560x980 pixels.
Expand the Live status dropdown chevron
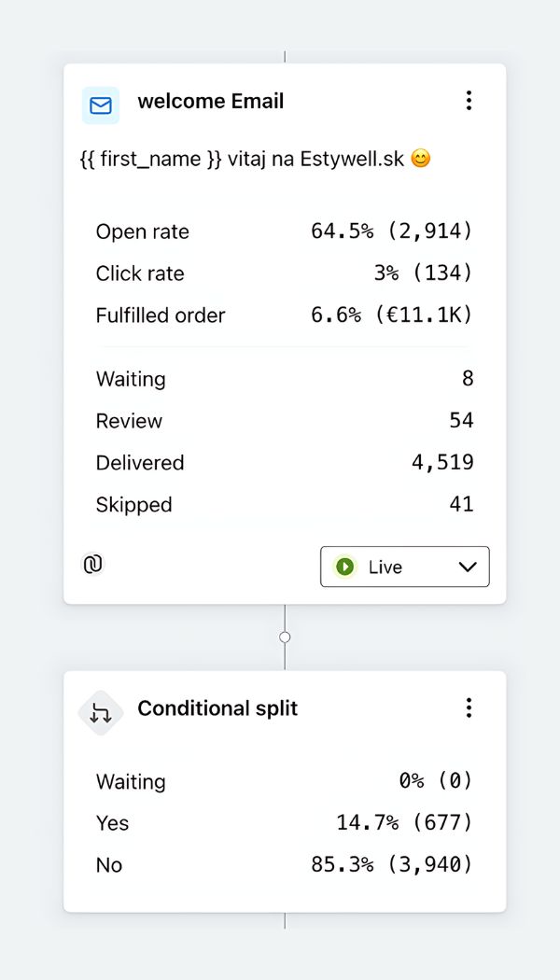(468, 567)
